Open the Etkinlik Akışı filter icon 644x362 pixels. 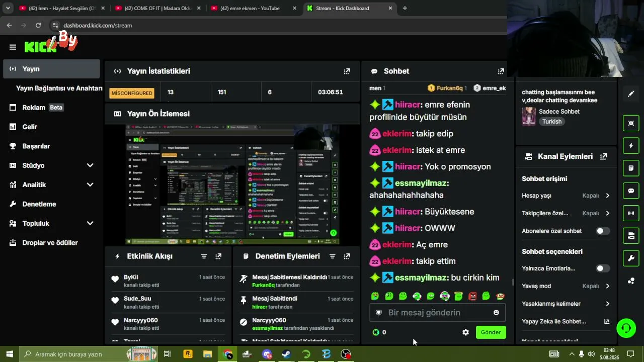pyautogui.click(x=204, y=256)
